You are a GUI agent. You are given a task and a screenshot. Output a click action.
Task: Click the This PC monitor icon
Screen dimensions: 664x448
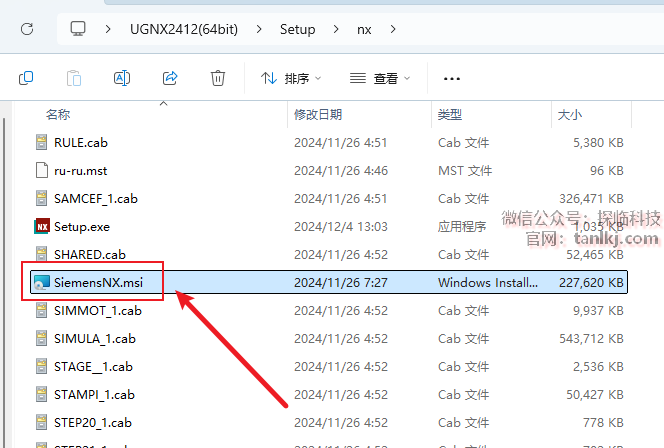pos(78,29)
